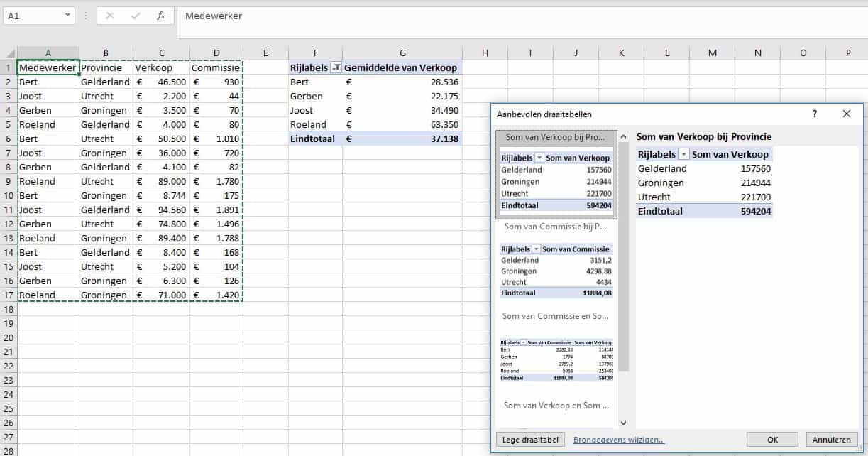The width and height of the screenshot is (868, 456).
Task: Click the formula bar Cancel X icon
Action: [x=110, y=16]
